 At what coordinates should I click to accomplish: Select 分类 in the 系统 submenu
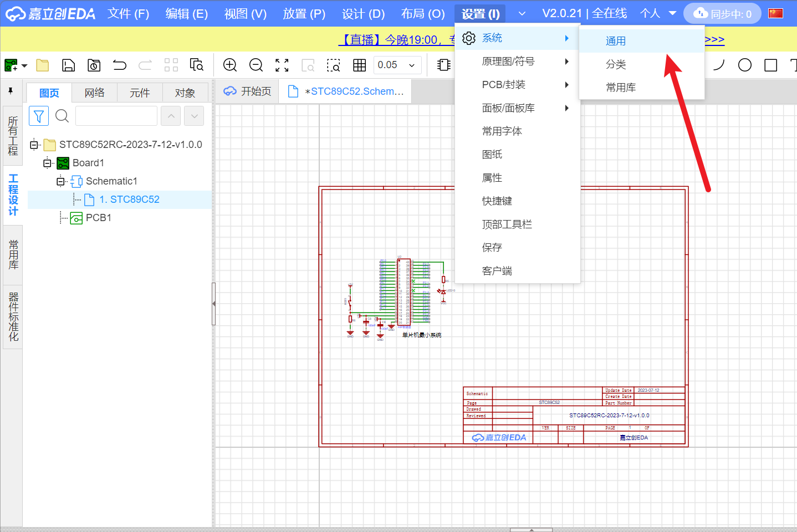(x=642, y=64)
